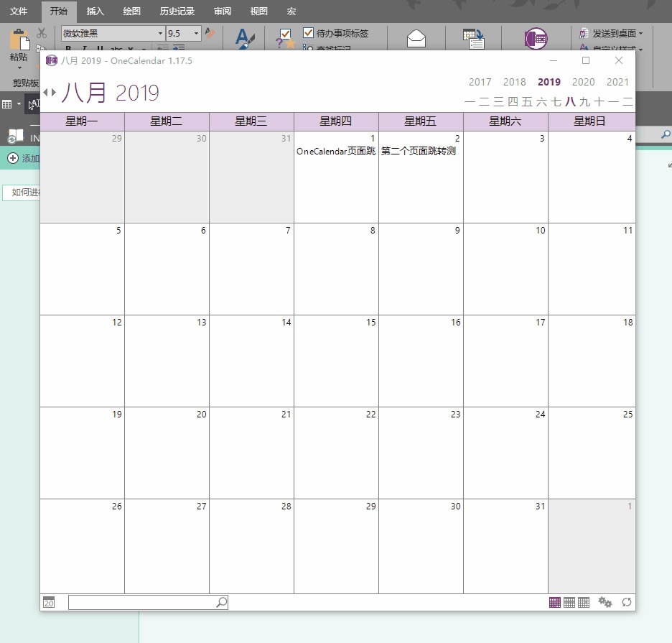The image size is (672, 643).
Task: Select month 九 in month strip
Action: [584, 102]
